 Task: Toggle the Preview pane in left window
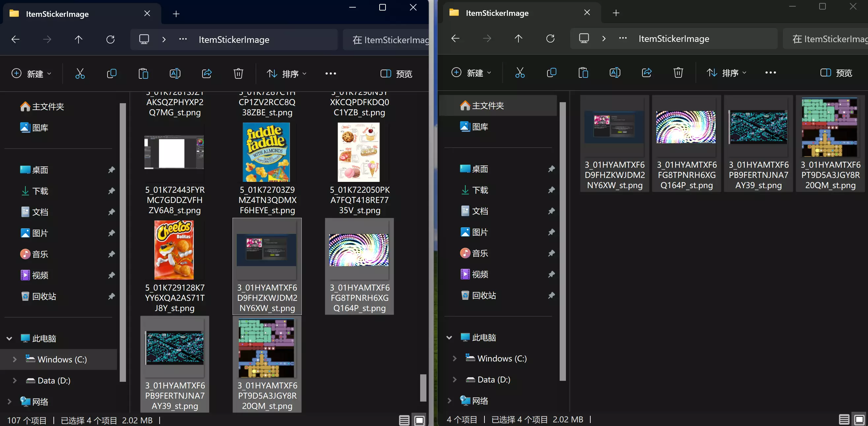pyautogui.click(x=396, y=73)
